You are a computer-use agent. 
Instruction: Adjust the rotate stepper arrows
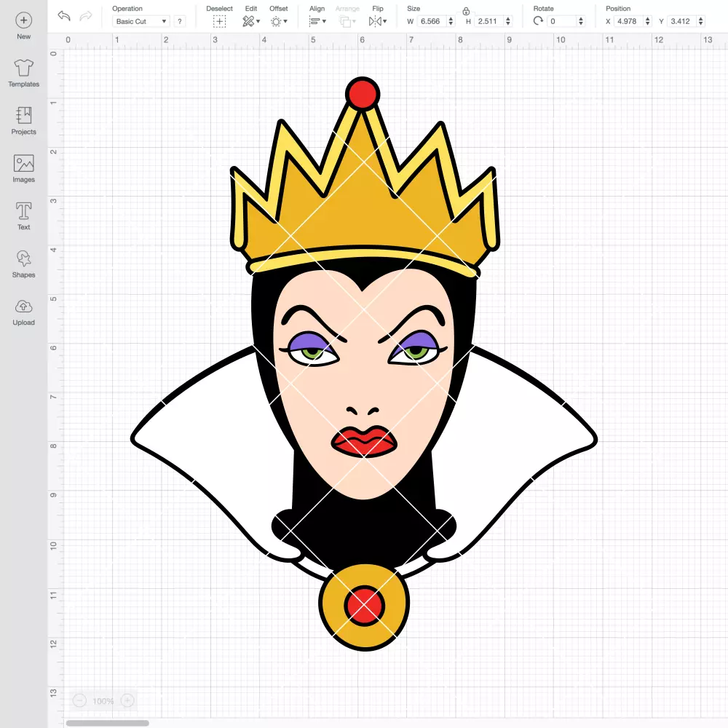pyautogui.click(x=581, y=21)
